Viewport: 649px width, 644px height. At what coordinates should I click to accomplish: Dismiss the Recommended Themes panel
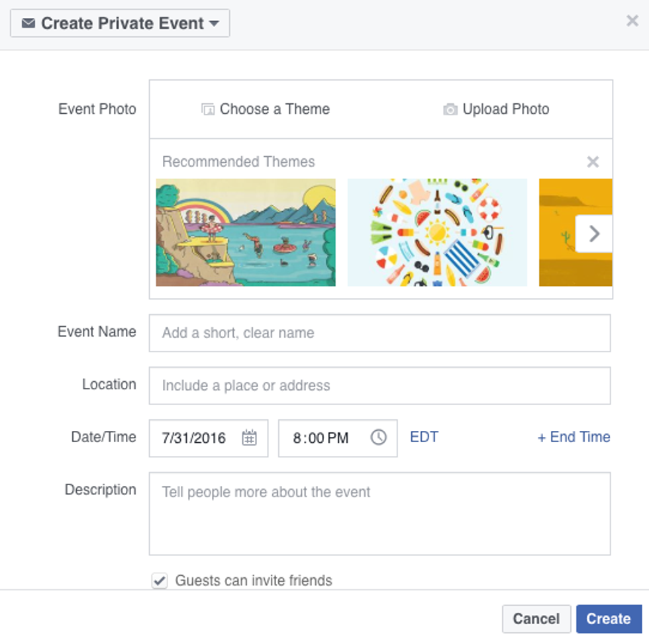tap(593, 162)
